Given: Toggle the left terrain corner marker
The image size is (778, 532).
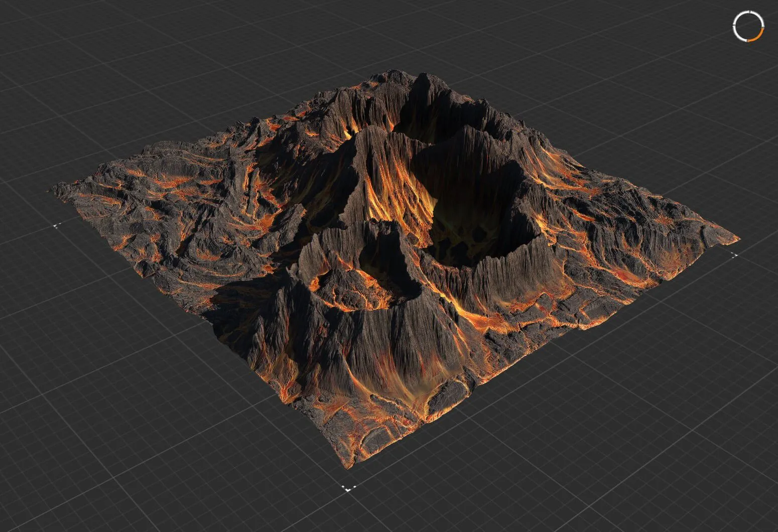Looking at the screenshot, I should pyautogui.click(x=55, y=225).
